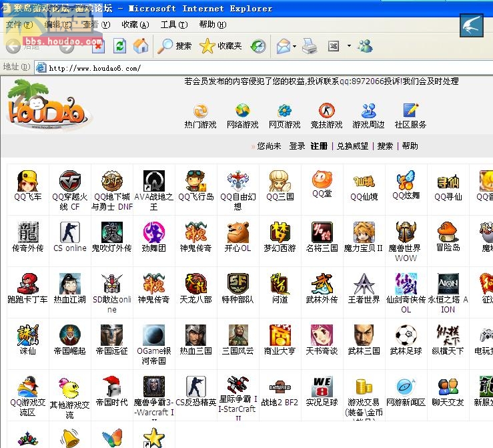Open the 永恒之塔 AION forum icon

coord(448,284)
